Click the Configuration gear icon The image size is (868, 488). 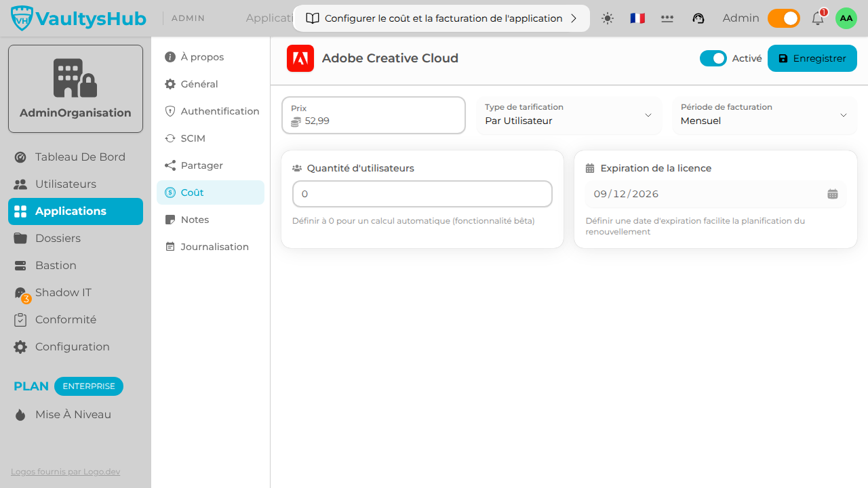point(20,347)
